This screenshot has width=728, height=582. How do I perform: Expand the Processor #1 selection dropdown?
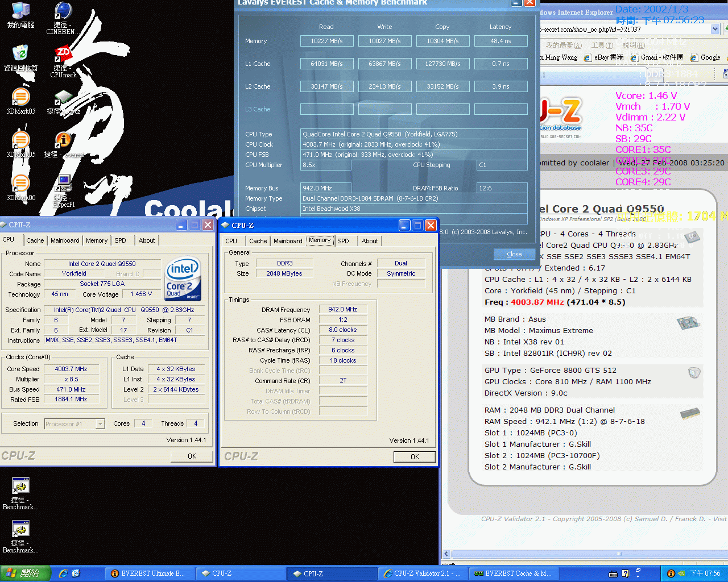coord(100,423)
